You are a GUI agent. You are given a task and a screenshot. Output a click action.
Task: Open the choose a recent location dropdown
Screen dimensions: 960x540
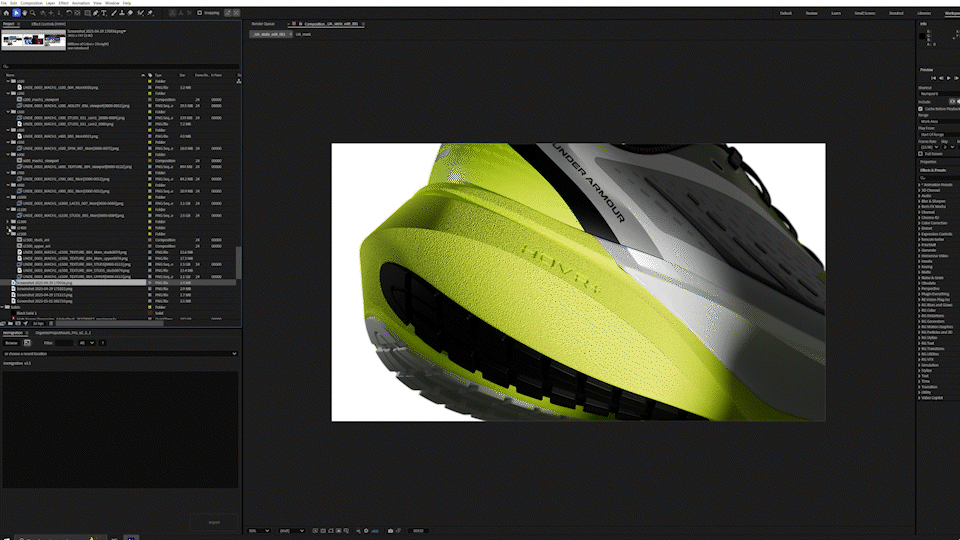120,354
